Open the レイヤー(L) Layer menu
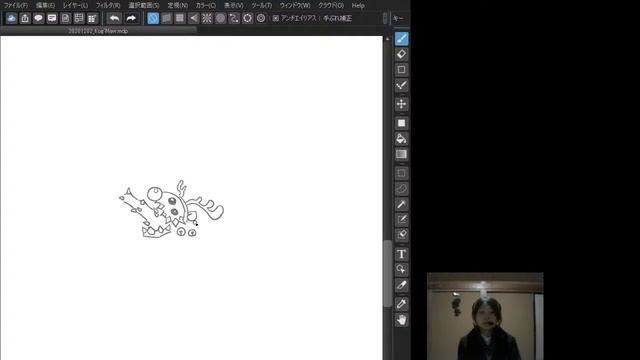The width and height of the screenshot is (640, 360). click(x=75, y=5)
